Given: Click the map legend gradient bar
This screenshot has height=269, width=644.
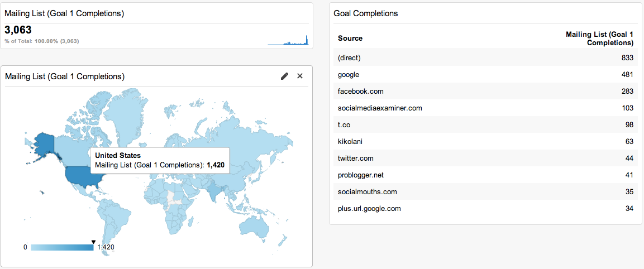Looking at the screenshot, I should pyautogui.click(x=62, y=247).
